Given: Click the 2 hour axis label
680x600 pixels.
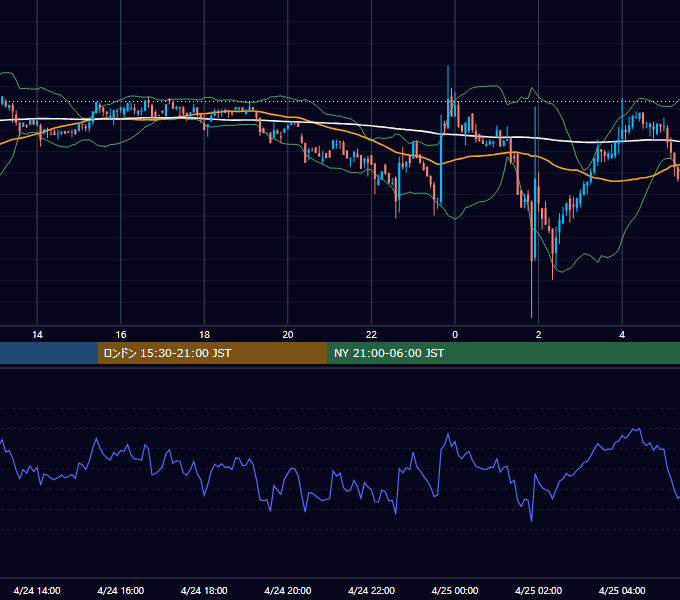Looking at the screenshot, I should [x=539, y=335].
